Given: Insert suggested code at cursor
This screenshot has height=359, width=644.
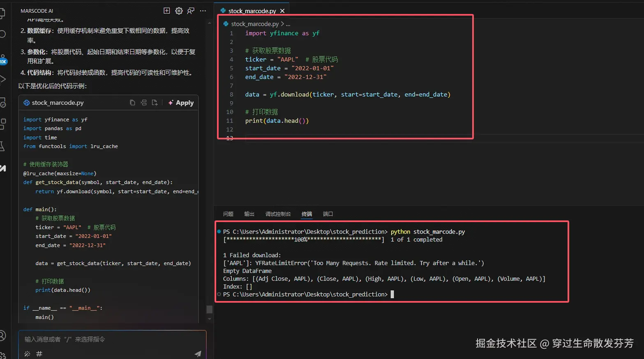Looking at the screenshot, I should 143,102.
